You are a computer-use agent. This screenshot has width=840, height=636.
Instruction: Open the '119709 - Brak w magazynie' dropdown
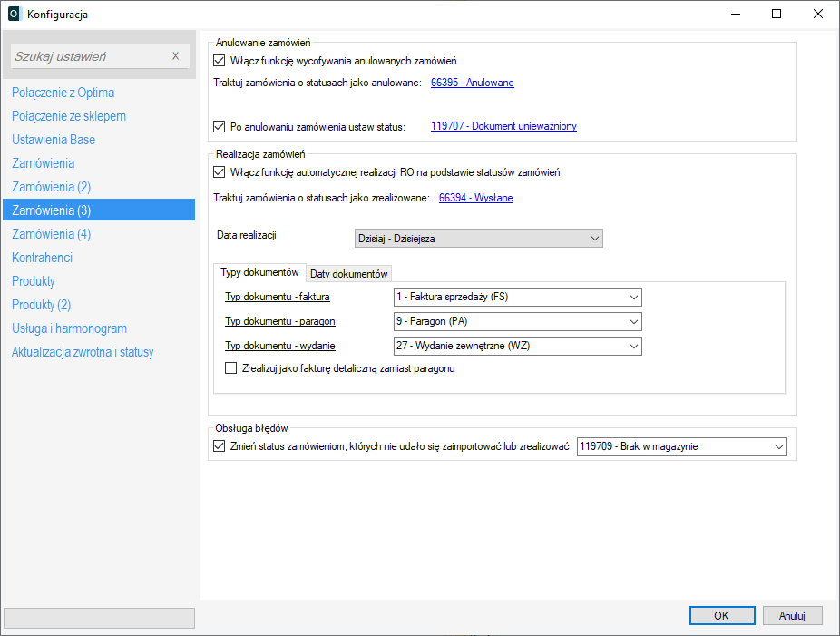pos(681,446)
